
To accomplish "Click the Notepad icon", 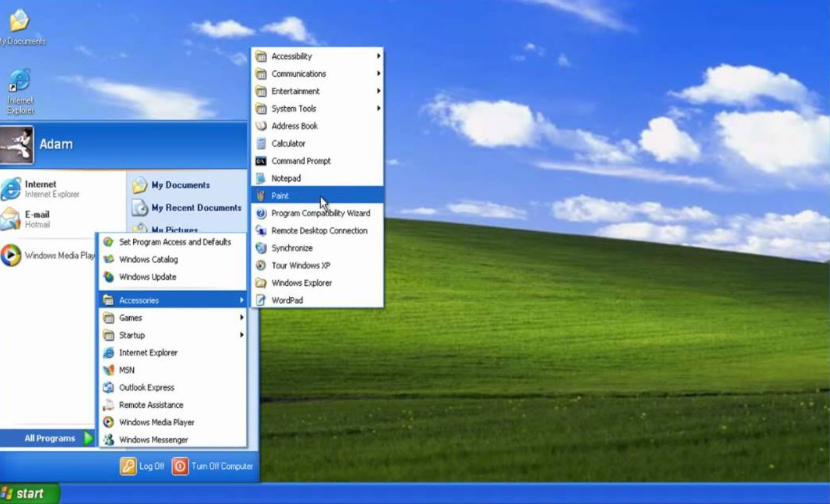I will click(x=261, y=179).
